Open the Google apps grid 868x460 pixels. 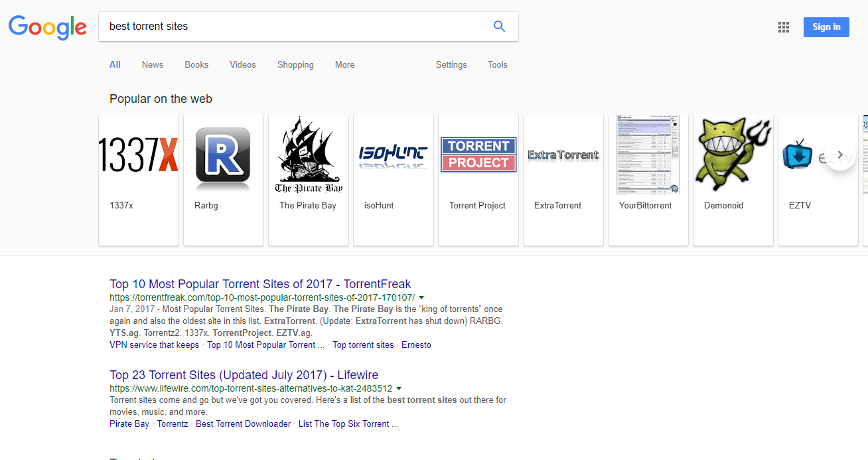(784, 27)
